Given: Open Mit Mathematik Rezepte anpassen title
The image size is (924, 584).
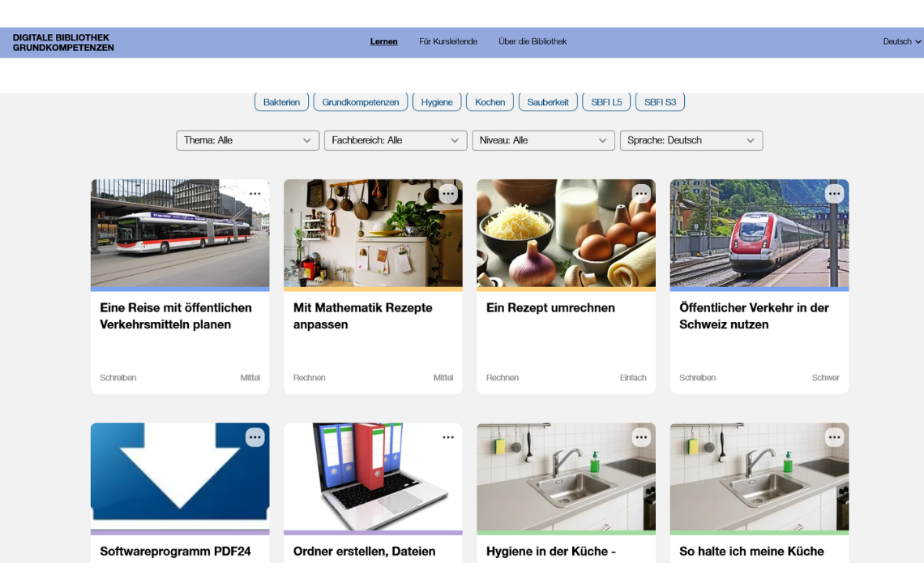Looking at the screenshot, I should [362, 316].
